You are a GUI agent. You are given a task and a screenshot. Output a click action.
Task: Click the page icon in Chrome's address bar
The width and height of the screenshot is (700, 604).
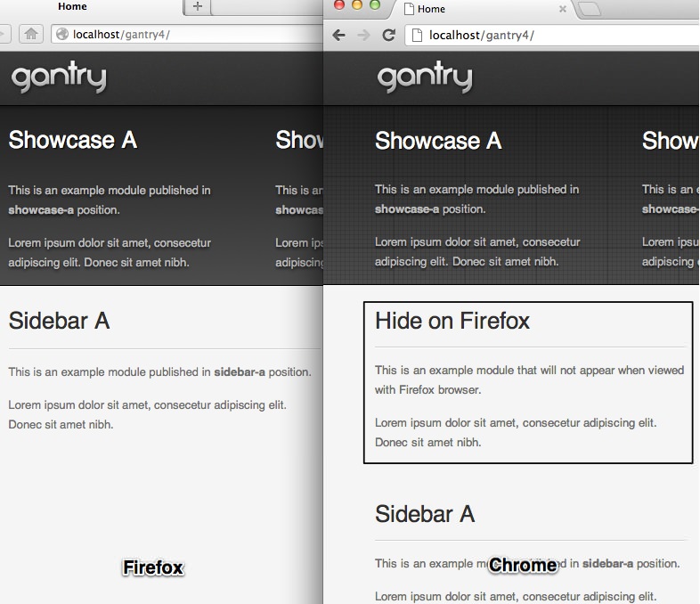[417, 36]
